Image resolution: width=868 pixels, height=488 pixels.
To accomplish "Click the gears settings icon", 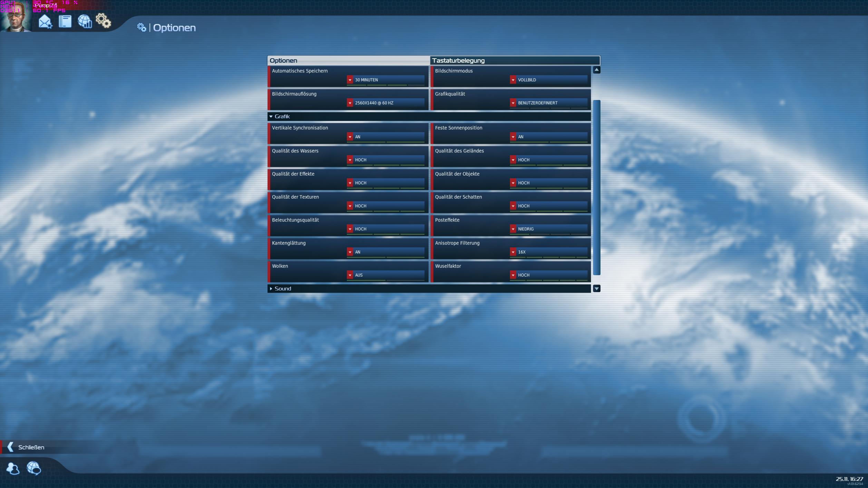I will (103, 21).
